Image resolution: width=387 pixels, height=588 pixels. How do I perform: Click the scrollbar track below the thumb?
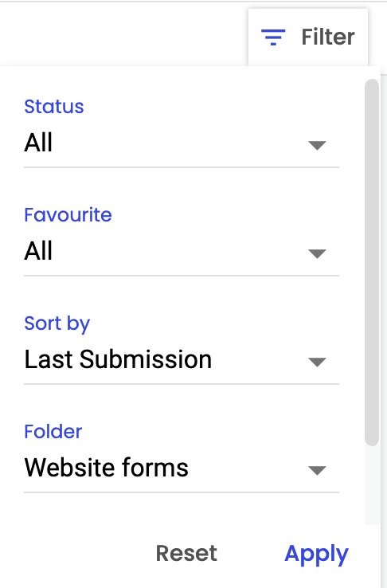372,485
